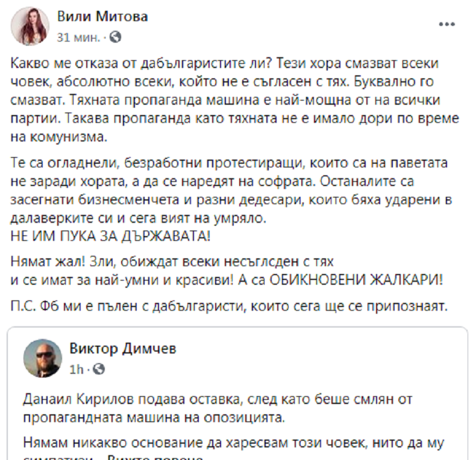Open the post options three-dot menu
The width and height of the screenshot is (476, 460).
pos(446,25)
